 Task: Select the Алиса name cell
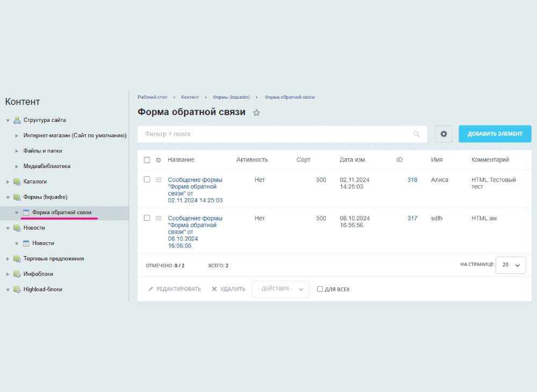click(x=439, y=180)
